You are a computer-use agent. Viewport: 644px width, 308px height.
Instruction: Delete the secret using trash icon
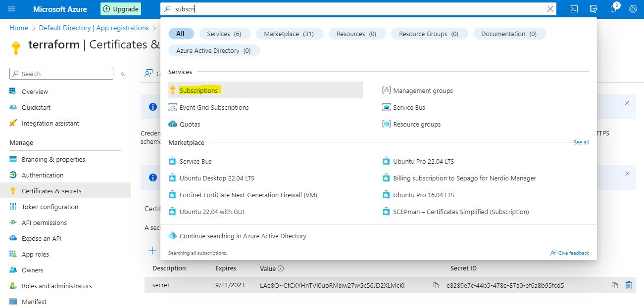click(x=629, y=285)
